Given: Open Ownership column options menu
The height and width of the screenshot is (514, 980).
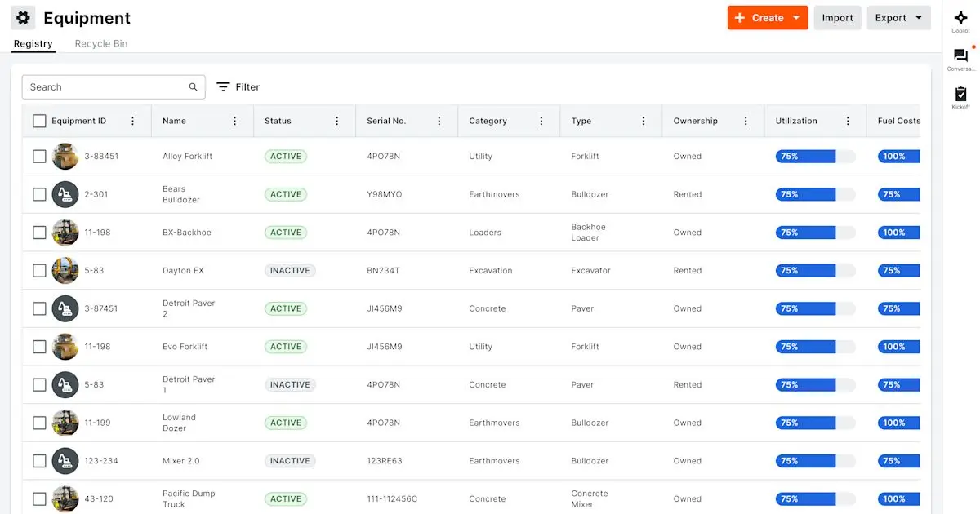Looking at the screenshot, I should click(746, 121).
